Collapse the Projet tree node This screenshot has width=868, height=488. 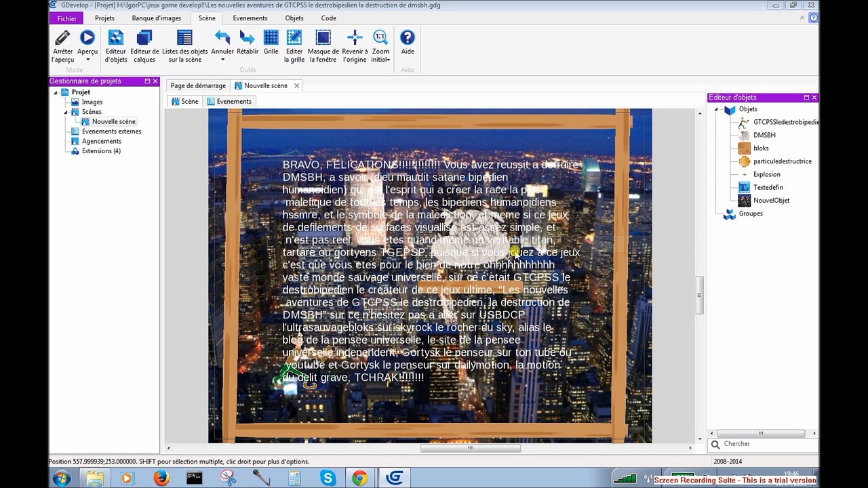pyautogui.click(x=57, y=92)
